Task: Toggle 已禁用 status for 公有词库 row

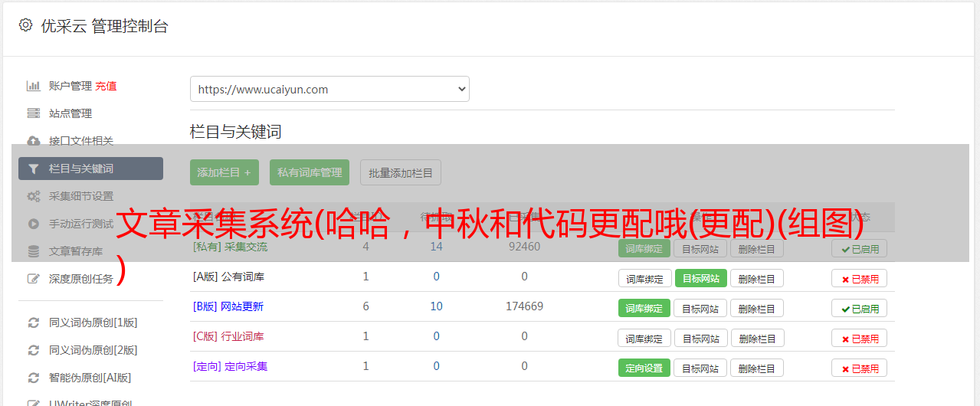Action: point(859,278)
